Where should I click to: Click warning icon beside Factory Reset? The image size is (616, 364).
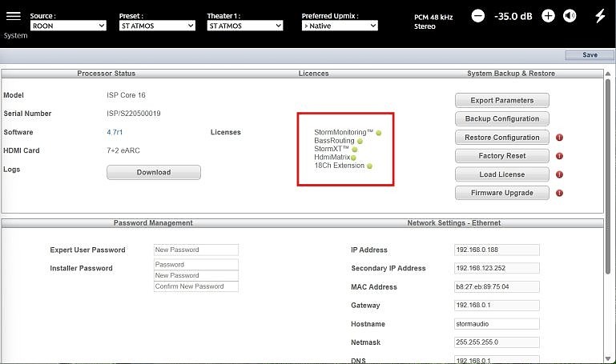pyautogui.click(x=559, y=156)
